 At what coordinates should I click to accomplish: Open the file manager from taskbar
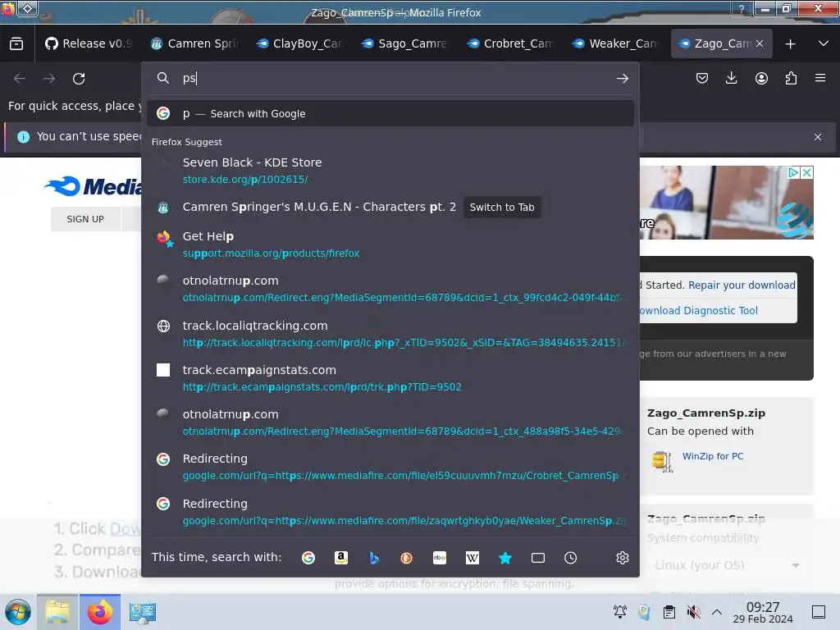57,612
